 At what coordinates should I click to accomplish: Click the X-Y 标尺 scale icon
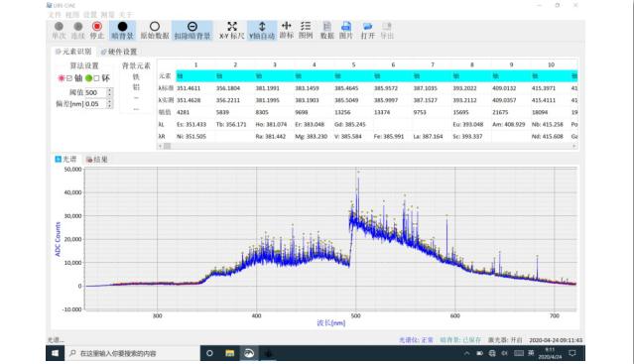(x=232, y=27)
